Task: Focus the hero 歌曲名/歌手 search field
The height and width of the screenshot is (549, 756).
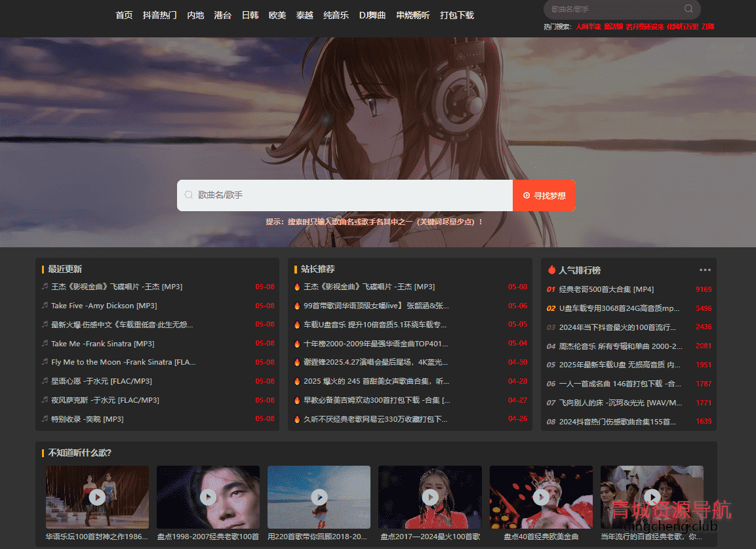Action: (345, 195)
